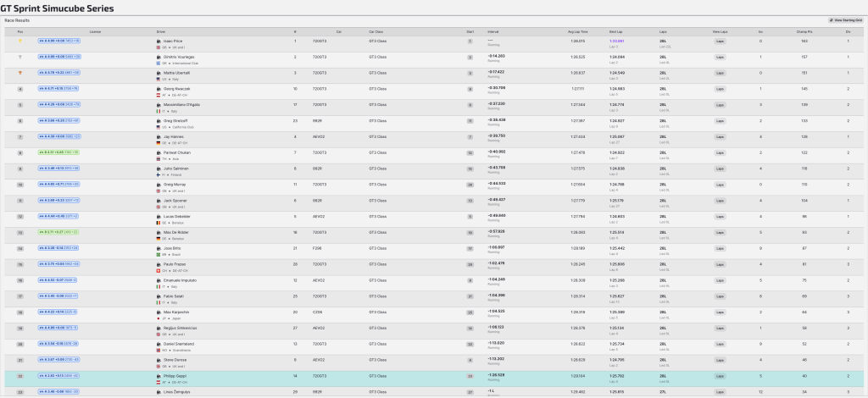Select the License column header

click(x=95, y=31)
